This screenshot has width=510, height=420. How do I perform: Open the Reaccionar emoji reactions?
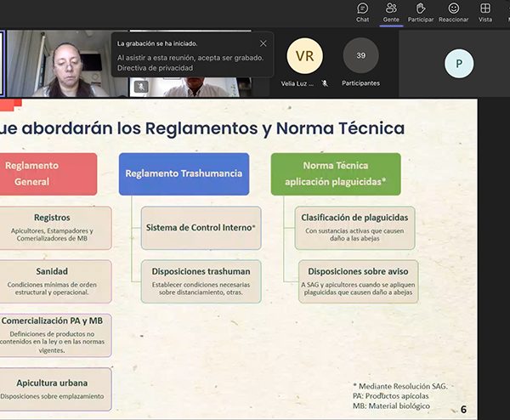[453, 12]
